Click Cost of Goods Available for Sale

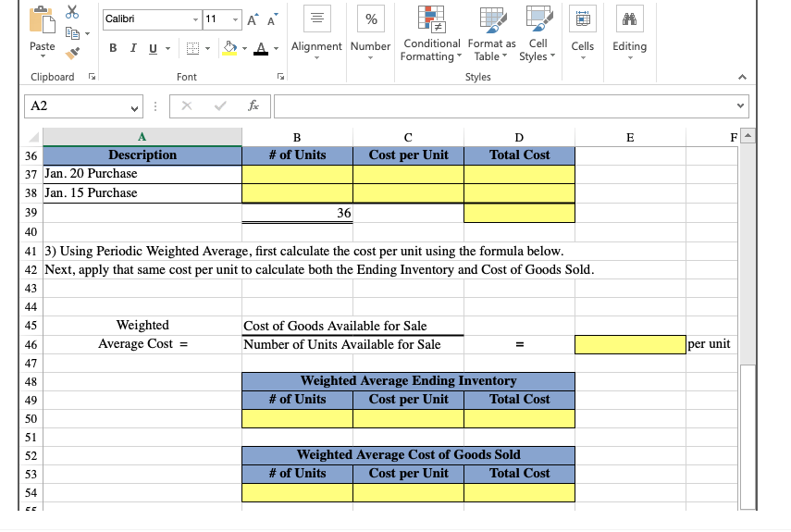(335, 327)
